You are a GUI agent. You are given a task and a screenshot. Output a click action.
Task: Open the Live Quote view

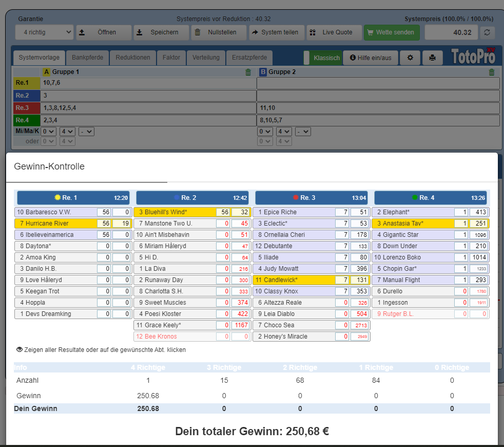tap(334, 32)
